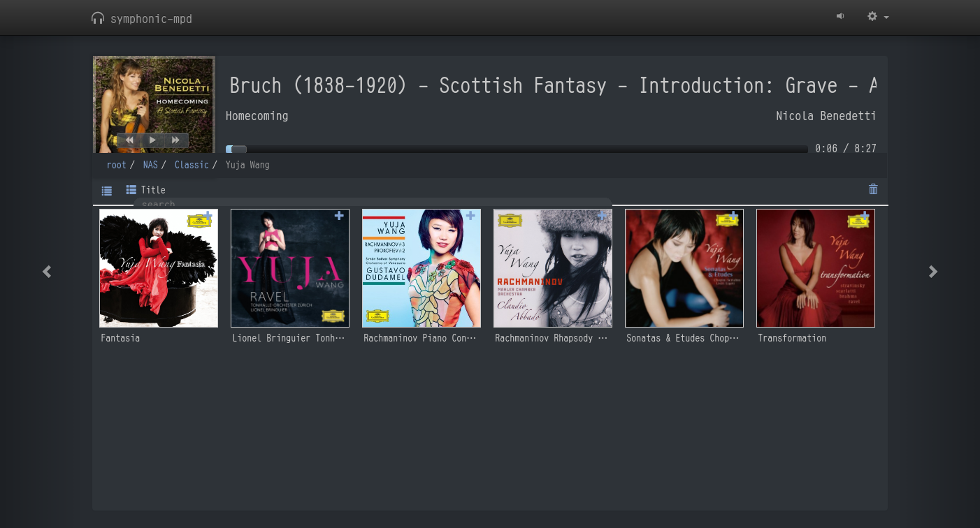Screen dimensions: 980x528
Task: Add the Transformation album via plus icon
Action: click(865, 216)
